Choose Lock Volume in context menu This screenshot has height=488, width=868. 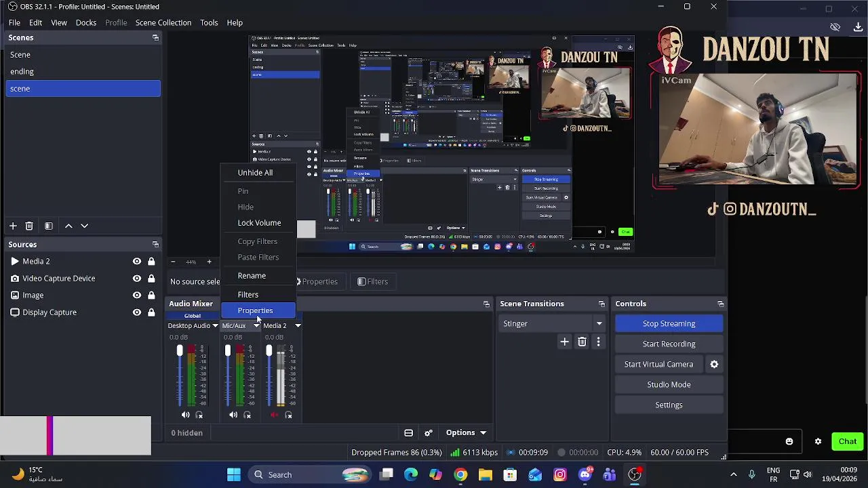click(x=258, y=223)
